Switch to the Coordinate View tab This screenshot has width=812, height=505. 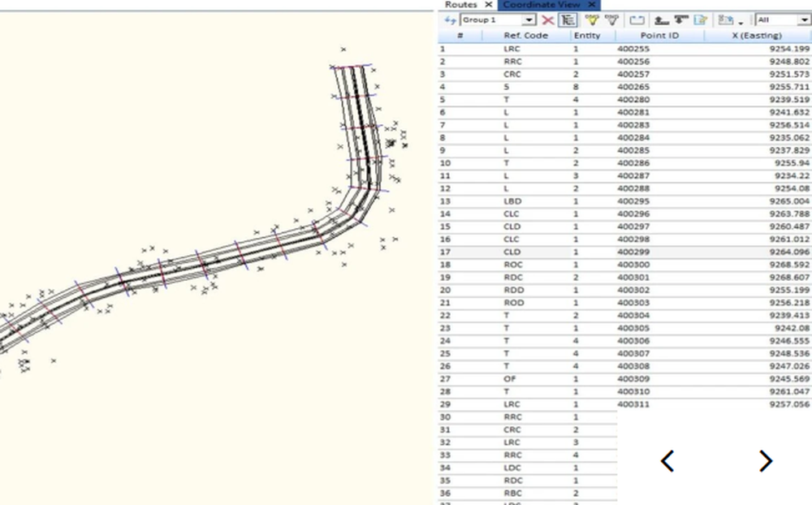542,5
